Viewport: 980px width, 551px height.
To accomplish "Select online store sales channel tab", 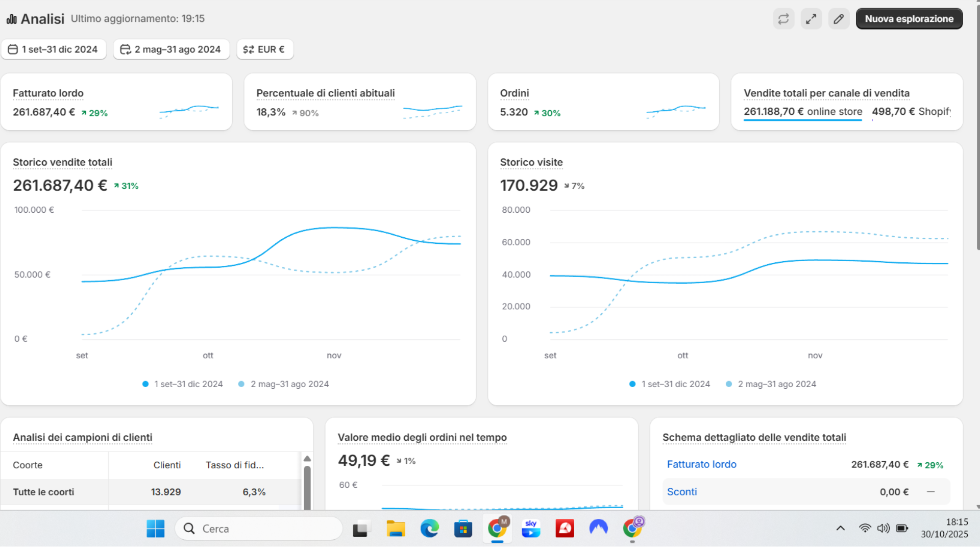I will (x=803, y=112).
